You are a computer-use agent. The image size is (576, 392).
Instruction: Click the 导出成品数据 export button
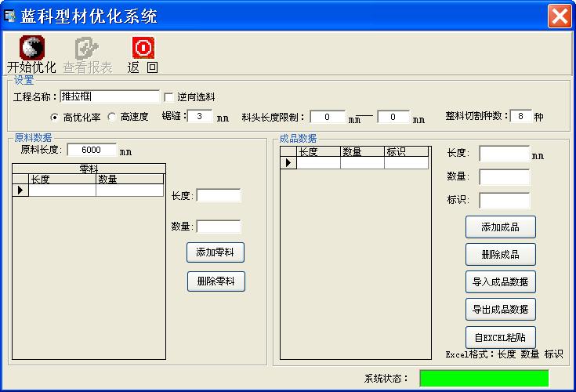click(x=500, y=309)
